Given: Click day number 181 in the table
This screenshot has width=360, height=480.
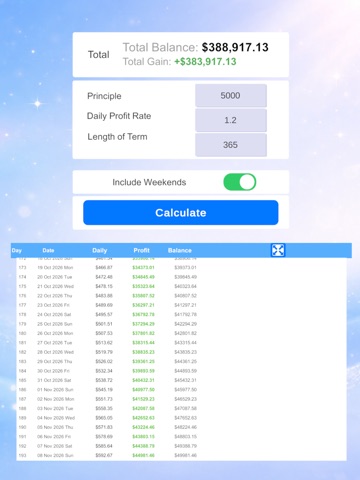Looking at the screenshot, I should click(x=22, y=342).
